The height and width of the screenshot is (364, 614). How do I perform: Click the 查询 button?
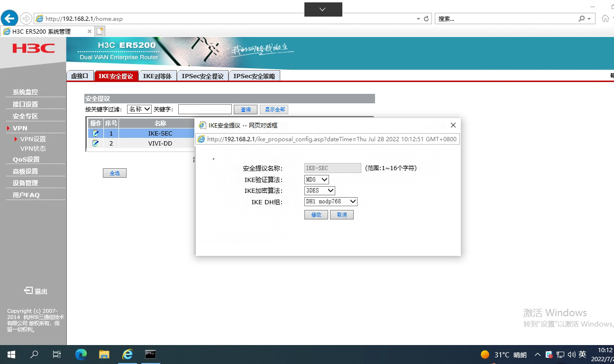coord(246,109)
